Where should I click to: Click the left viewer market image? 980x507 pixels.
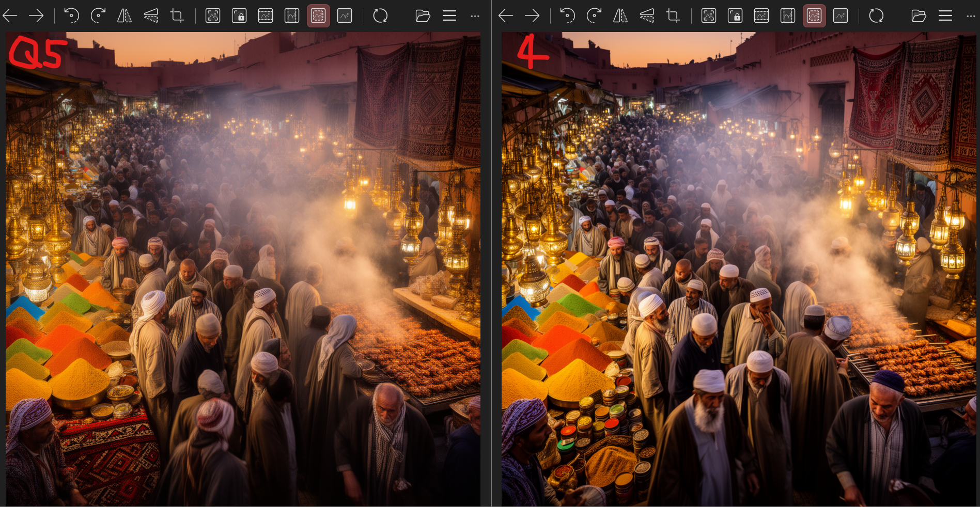pyautogui.click(x=243, y=269)
